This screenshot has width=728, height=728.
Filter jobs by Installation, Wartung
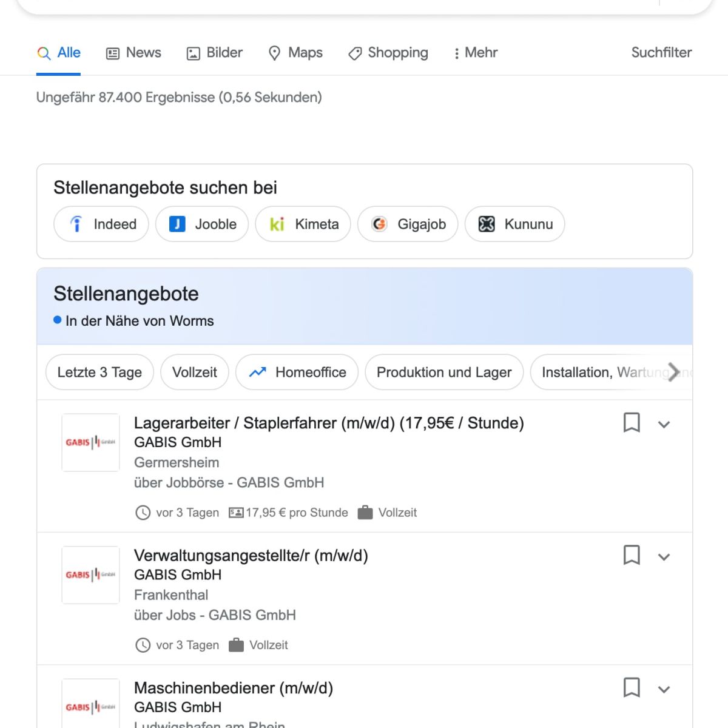(x=610, y=372)
